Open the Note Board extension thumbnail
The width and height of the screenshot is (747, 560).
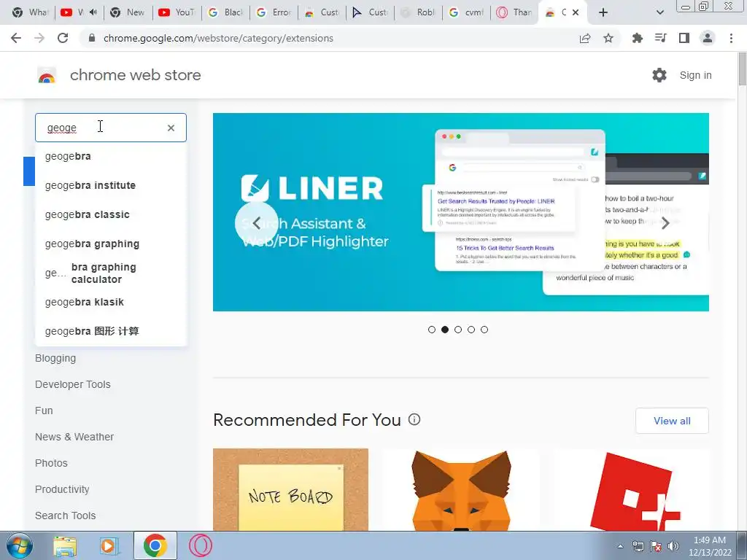point(290,490)
